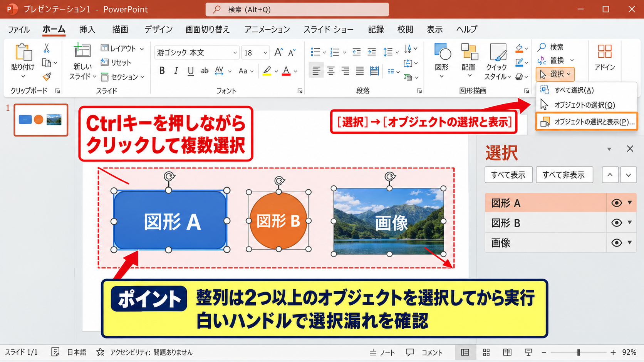Increase the indent level
This screenshot has height=362, width=644.
[372, 52]
